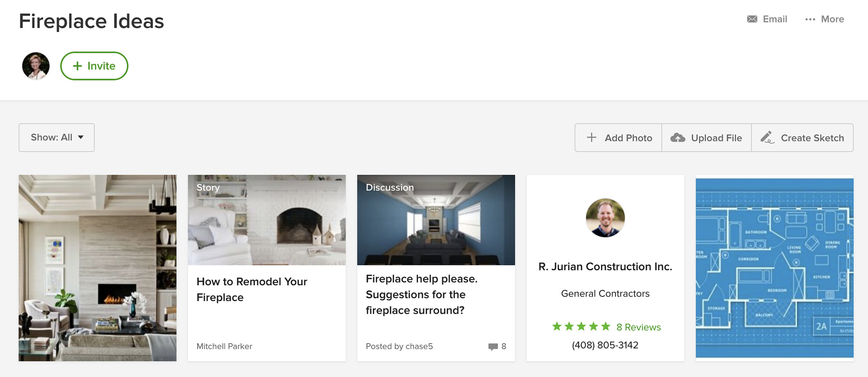Click the phone number (408) 805-3142
The width and height of the screenshot is (868, 377).
(605, 345)
